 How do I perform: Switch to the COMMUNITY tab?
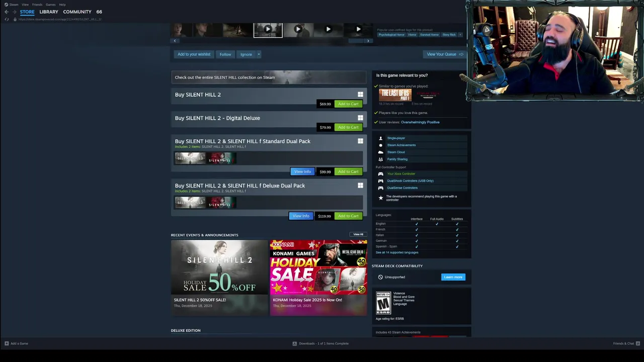pyautogui.click(x=77, y=12)
